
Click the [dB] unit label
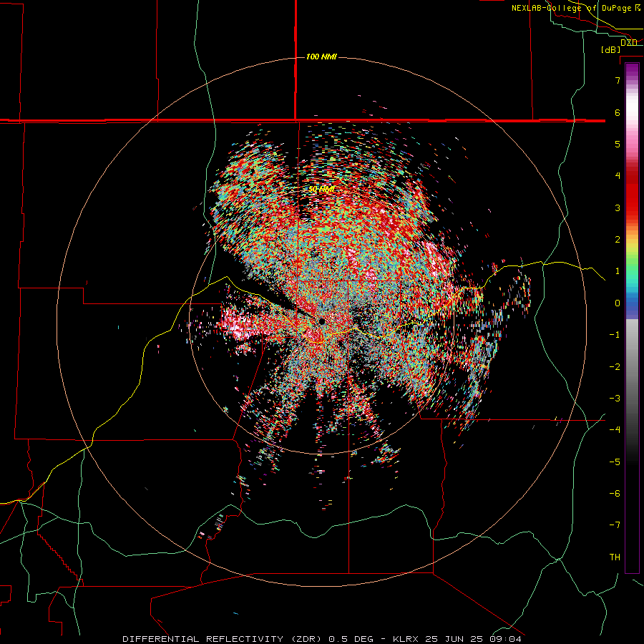coord(611,50)
